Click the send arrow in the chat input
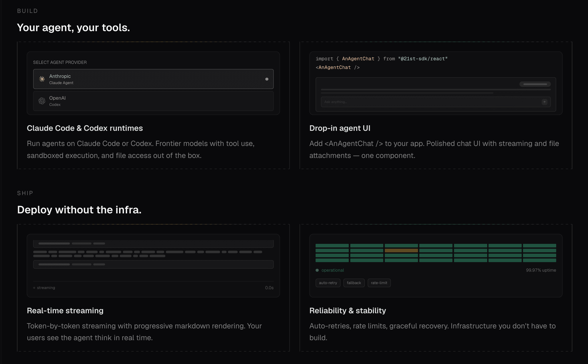Screen dimensions: 588x364 click(x=544, y=102)
